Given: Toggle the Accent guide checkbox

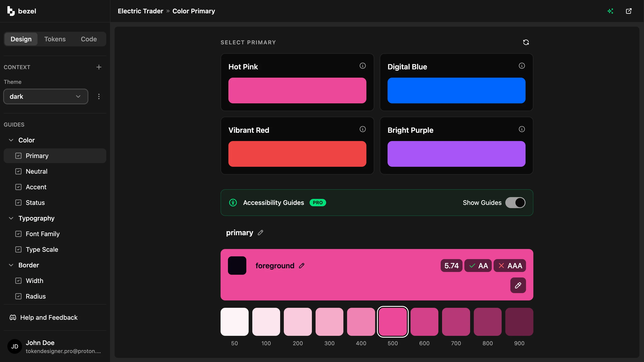Looking at the screenshot, I should [18, 187].
